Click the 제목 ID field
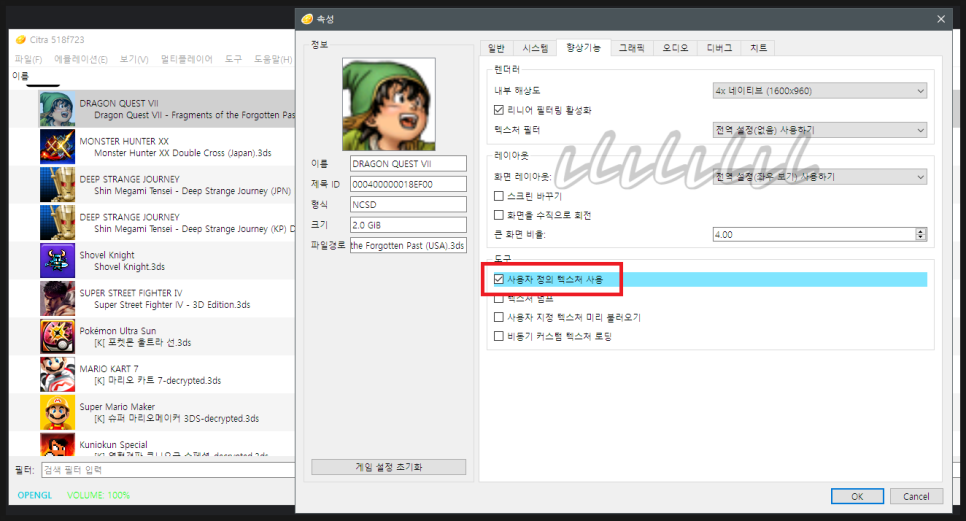This screenshot has height=521, width=966. tap(408, 184)
